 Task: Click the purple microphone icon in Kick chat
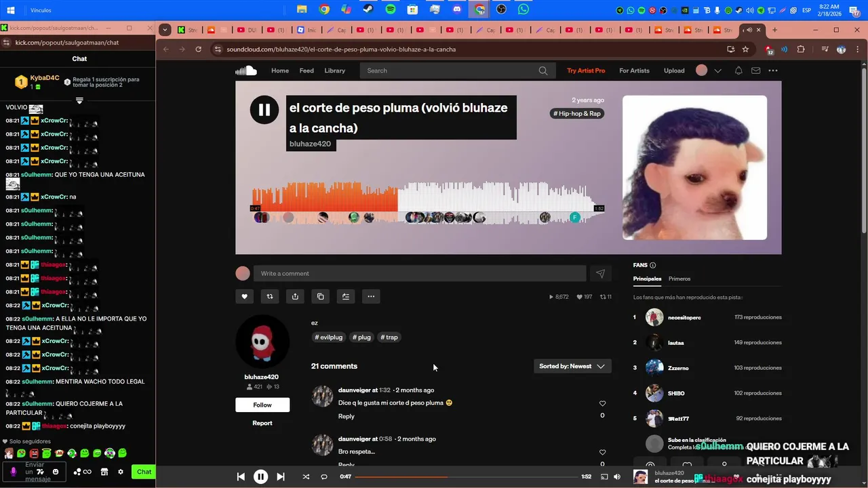(x=13, y=472)
